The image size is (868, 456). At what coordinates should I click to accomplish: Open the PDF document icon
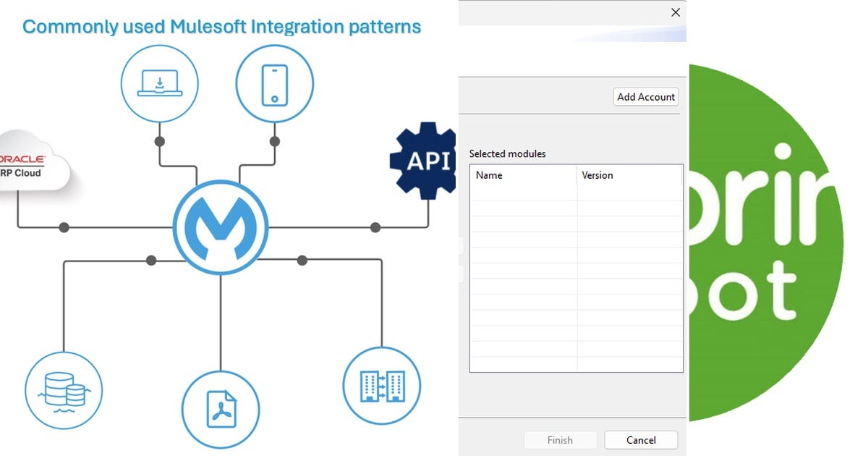click(222, 409)
